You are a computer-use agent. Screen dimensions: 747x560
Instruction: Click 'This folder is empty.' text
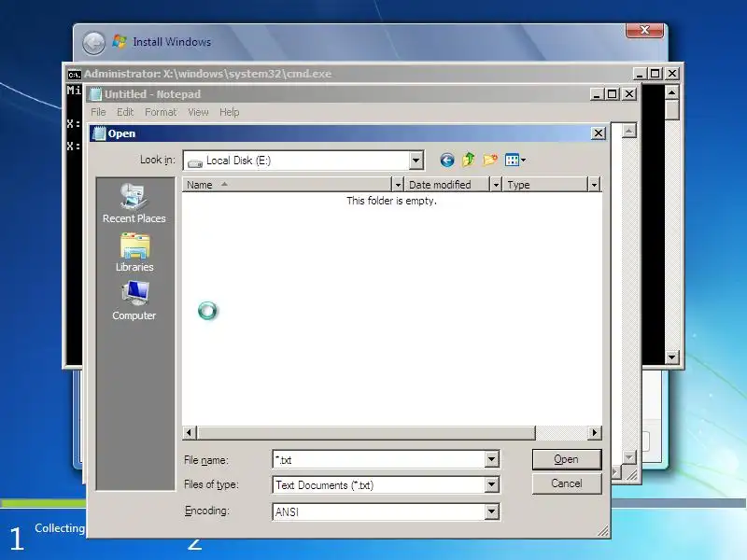(x=391, y=201)
